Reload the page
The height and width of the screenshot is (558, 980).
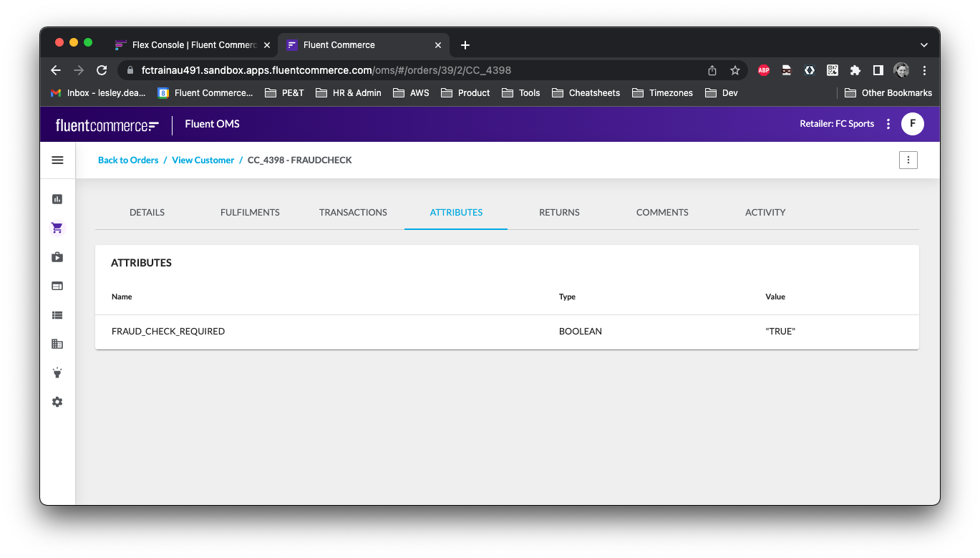point(102,70)
